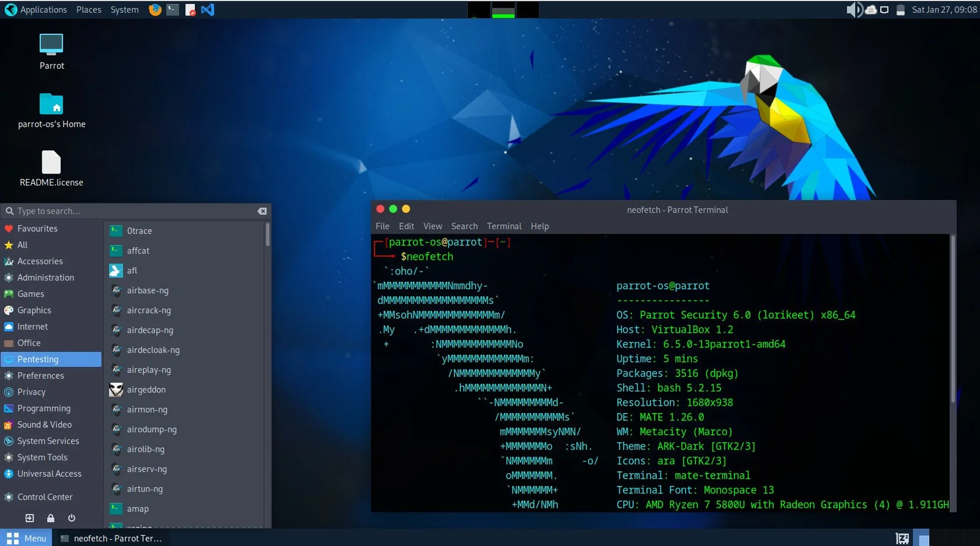980x546 pixels.
Task: Click the log out icon in menu
Action: 29,518
